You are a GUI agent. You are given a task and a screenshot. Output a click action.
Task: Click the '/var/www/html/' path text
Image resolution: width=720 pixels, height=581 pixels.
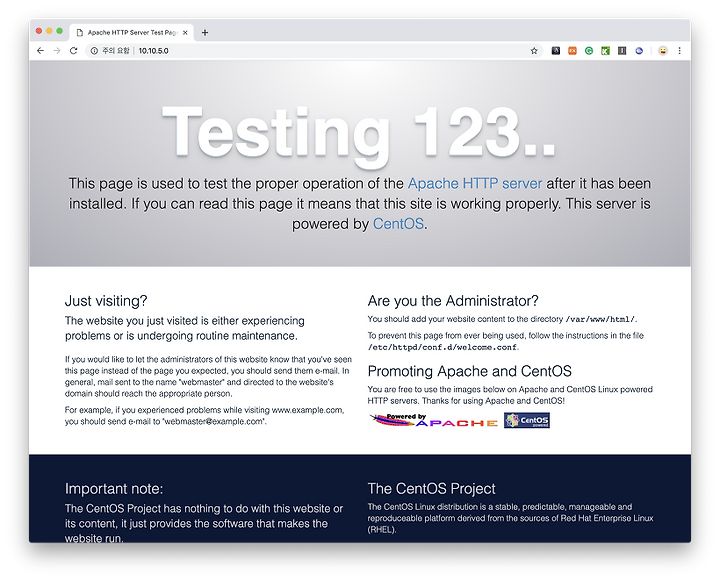point(600,319)
